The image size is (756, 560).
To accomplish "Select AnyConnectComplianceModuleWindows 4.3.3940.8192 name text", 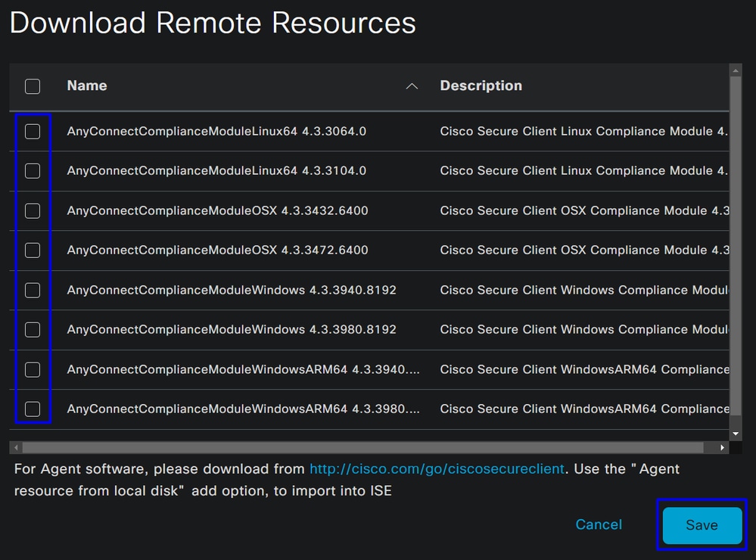I will pyautogui.click(x=232, y=291).
